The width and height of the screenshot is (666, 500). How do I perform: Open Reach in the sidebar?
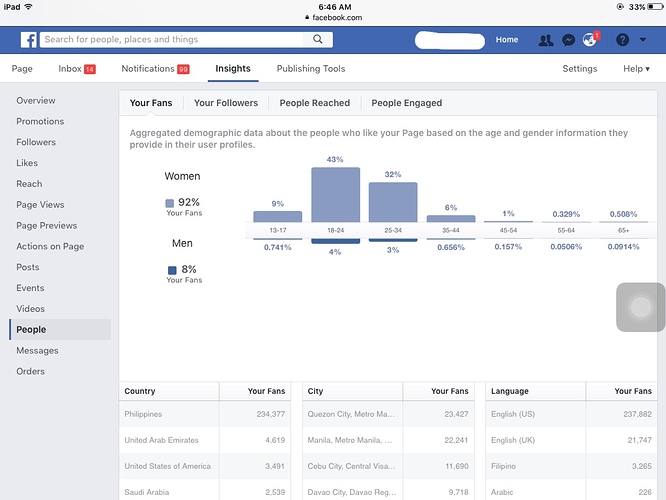point(29,184)
